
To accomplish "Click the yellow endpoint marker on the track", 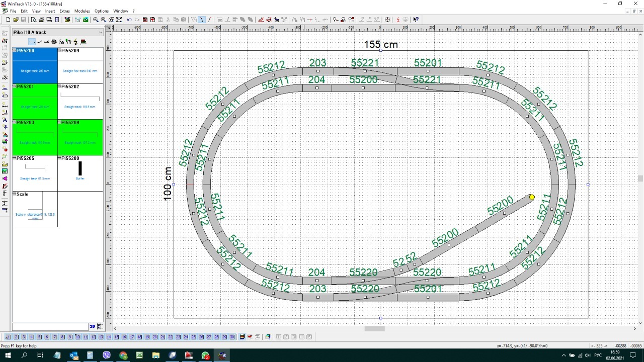I will click(532, 197).
